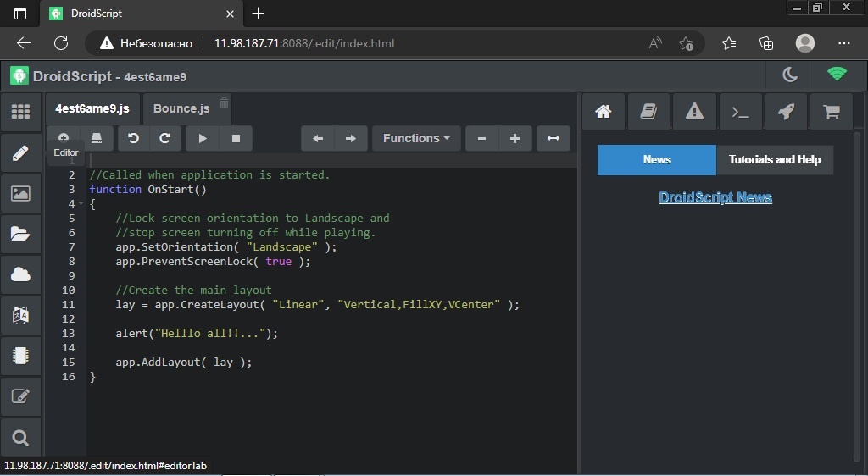Undo the last edit
868x476 pixels.
click(133, 138)
